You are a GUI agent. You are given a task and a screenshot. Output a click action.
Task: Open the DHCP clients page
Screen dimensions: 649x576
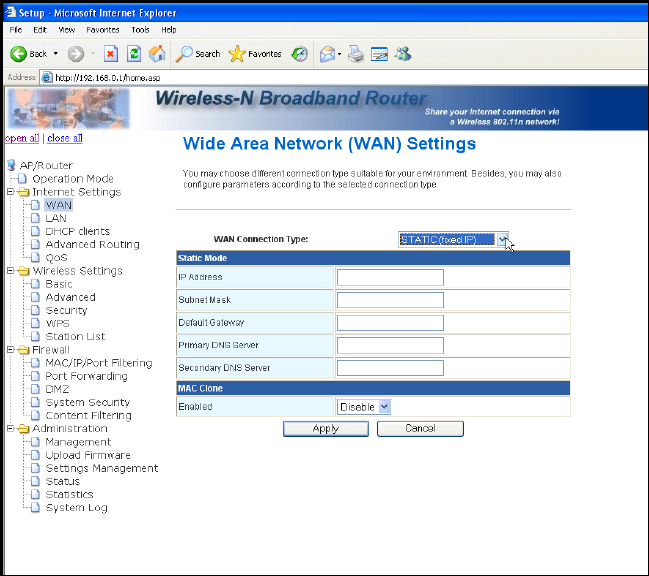[x=77, y=231]
